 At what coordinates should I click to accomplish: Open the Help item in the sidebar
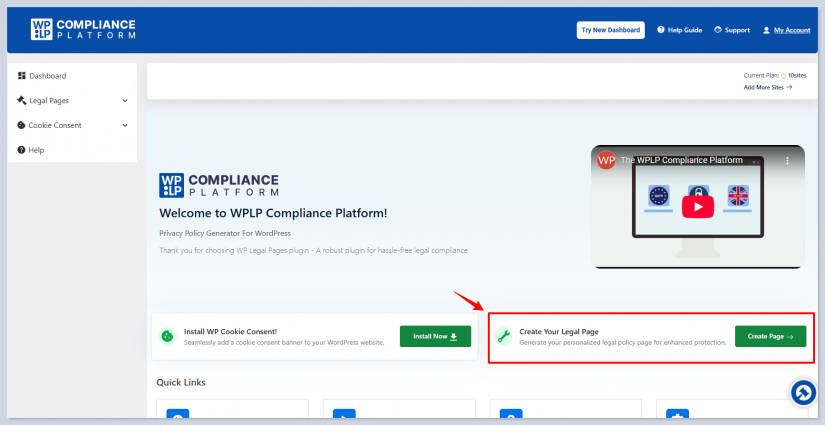coord(36,150)
